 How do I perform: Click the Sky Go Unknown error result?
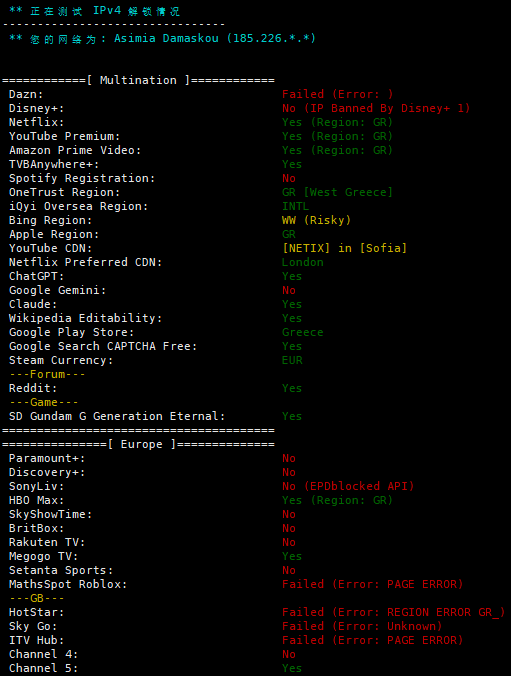pyautogui.click(x=362, y=626)
